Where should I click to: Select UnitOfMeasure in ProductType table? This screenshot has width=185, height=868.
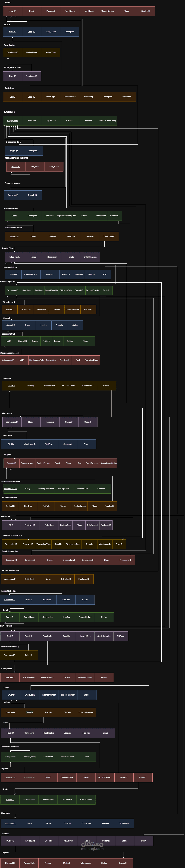[x=90, y=257]
